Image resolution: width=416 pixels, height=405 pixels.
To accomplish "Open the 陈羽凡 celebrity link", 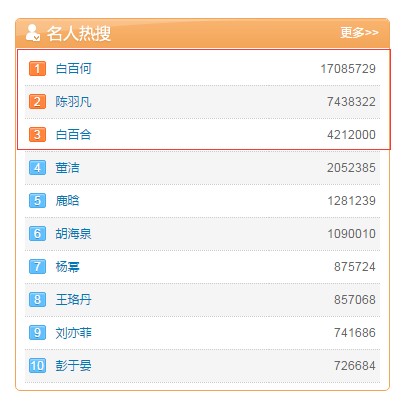I will [73, 102].
